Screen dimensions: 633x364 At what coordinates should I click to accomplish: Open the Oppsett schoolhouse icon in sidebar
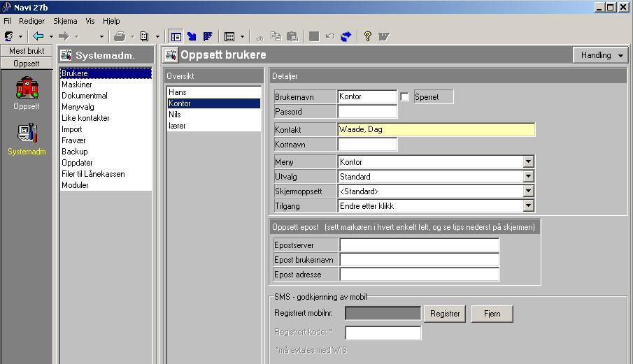point(27,87)
